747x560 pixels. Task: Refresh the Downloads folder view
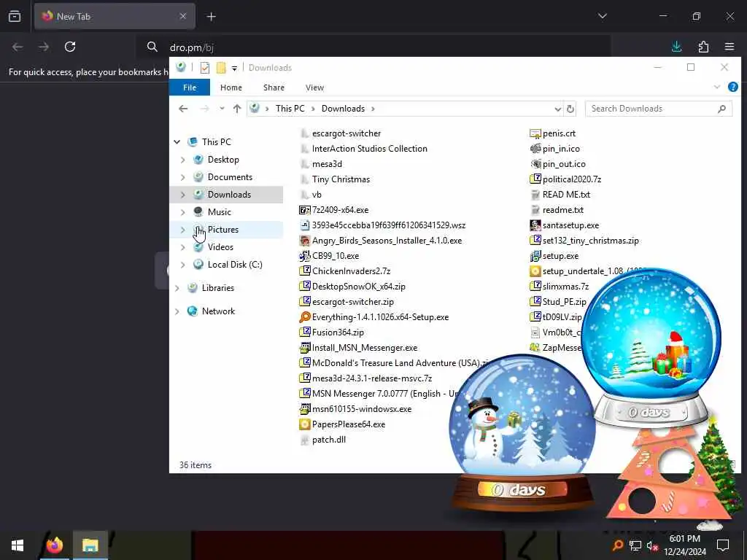coord(570,109)
